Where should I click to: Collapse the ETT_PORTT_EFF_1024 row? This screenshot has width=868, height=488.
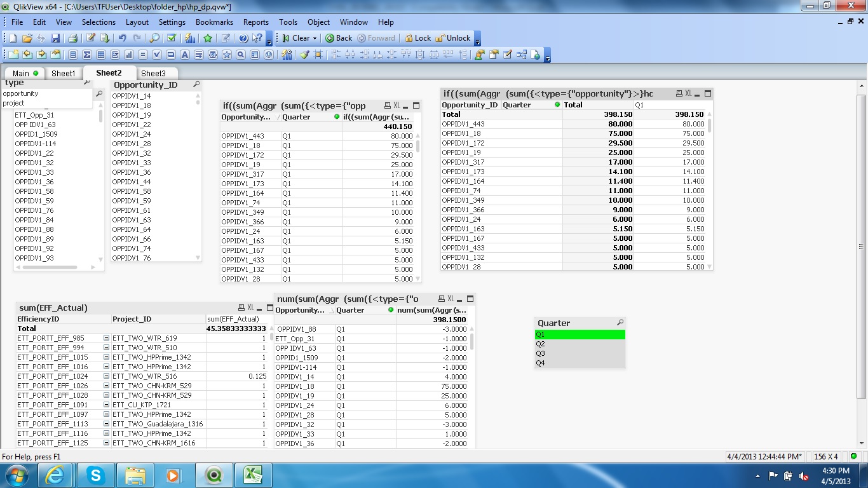[106, 376]
